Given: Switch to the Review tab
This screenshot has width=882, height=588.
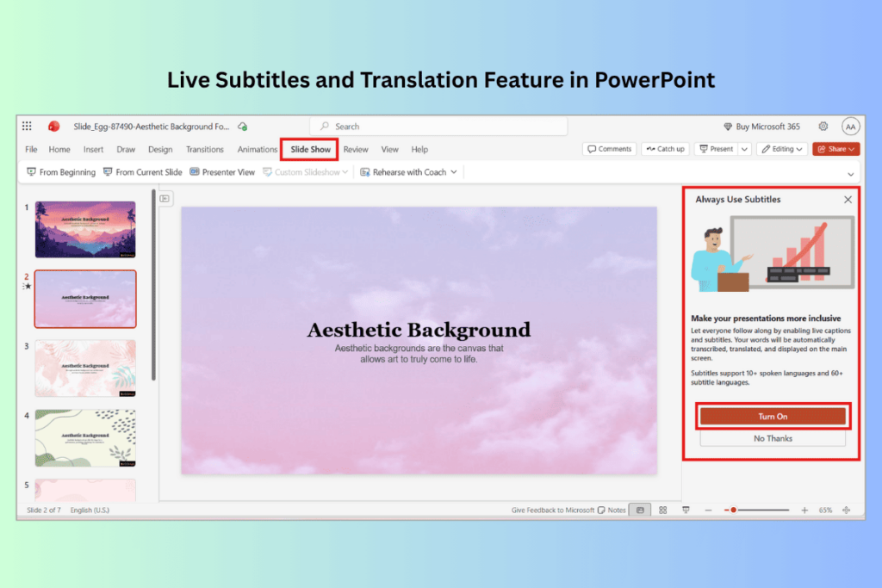Looking at the screenshot, I should point(356,149).
